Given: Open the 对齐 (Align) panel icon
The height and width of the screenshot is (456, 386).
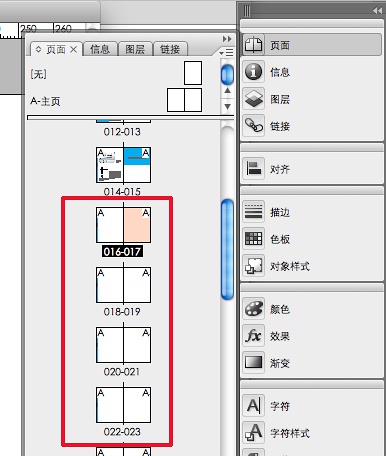Looking at the screenshot, I should coord(254,169).
